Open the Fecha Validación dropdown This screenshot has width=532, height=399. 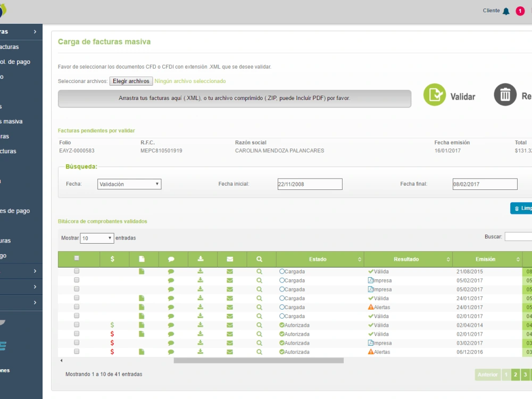pos(129,184)
